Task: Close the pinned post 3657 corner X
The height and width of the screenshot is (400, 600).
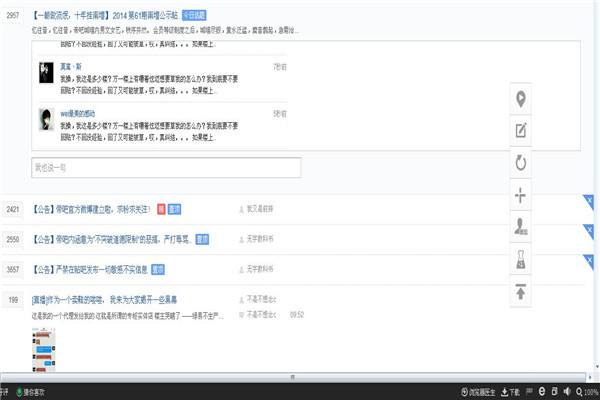Action: click(590, 260)
